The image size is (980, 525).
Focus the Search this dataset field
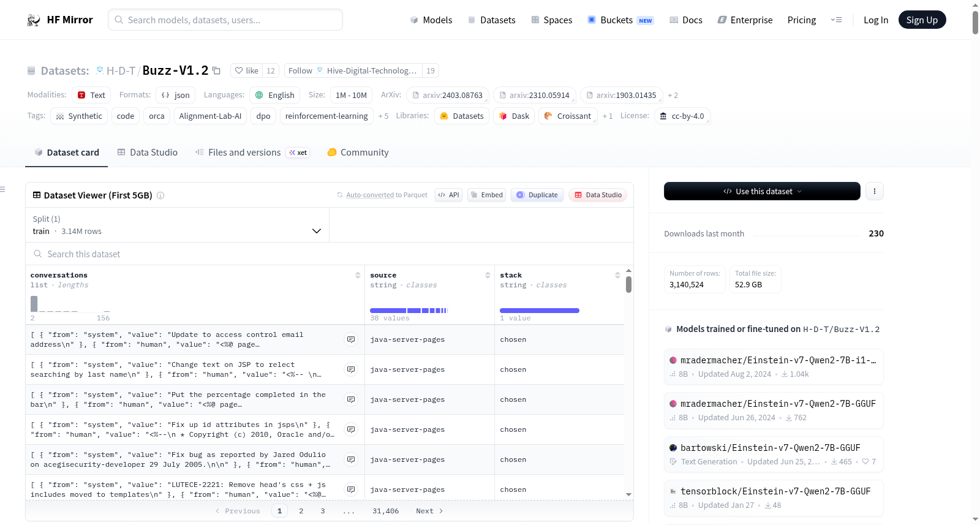(330, 254)
